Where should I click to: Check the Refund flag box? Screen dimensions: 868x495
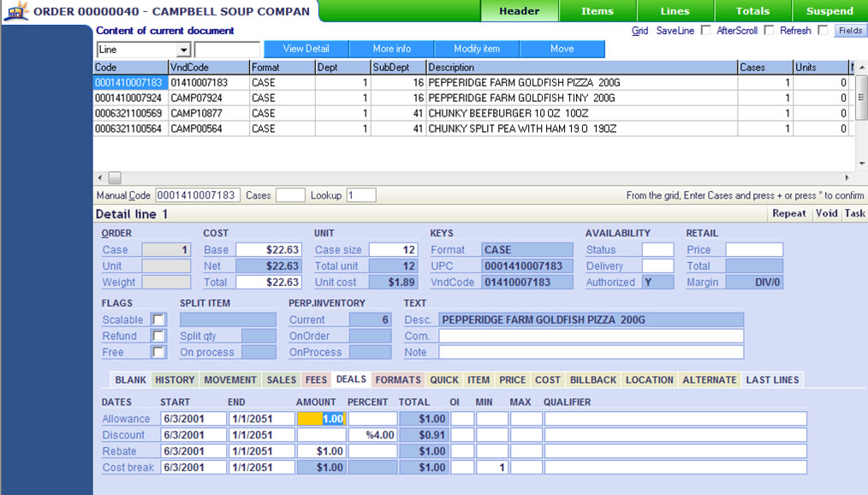click(158, 336)
